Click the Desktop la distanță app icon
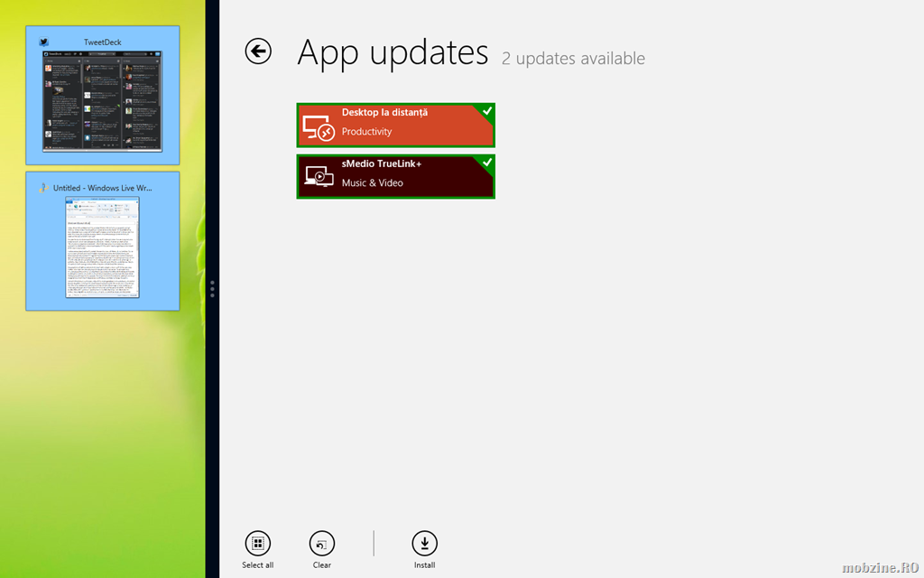The height and width of the screenshot is (578, 924). pyautogui.click(x=319, y=128)
